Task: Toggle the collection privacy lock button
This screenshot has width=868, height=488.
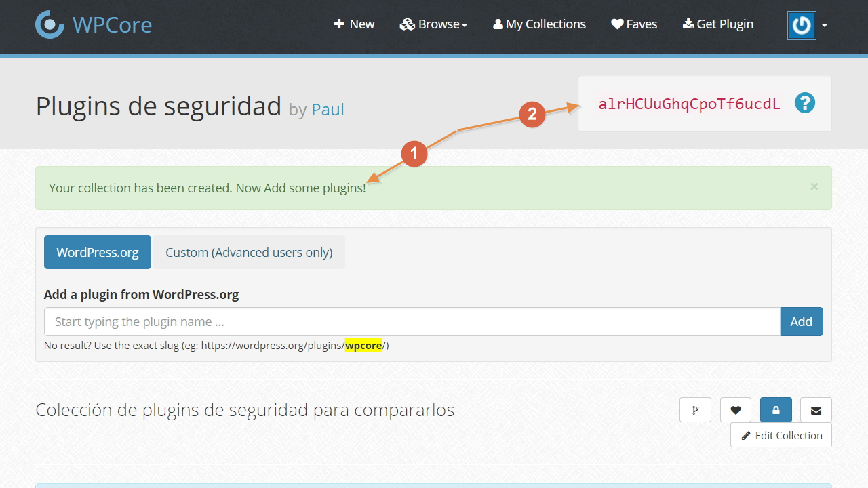Action: [776, 410]
